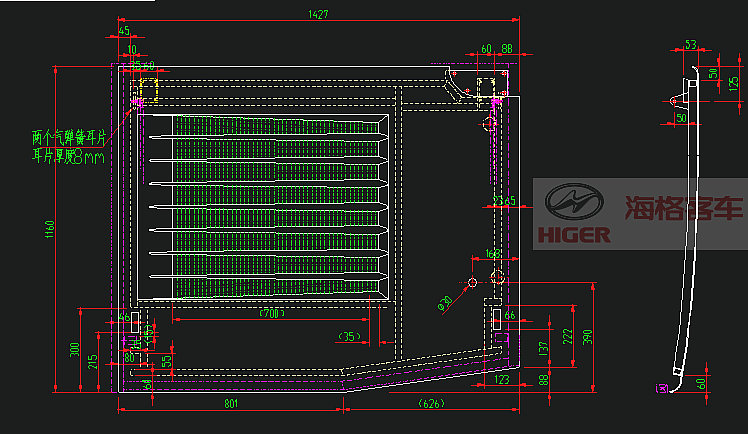Select the 60 dimension at profile bottom
This screenshot has width=748, height=434.
(701, 383)
